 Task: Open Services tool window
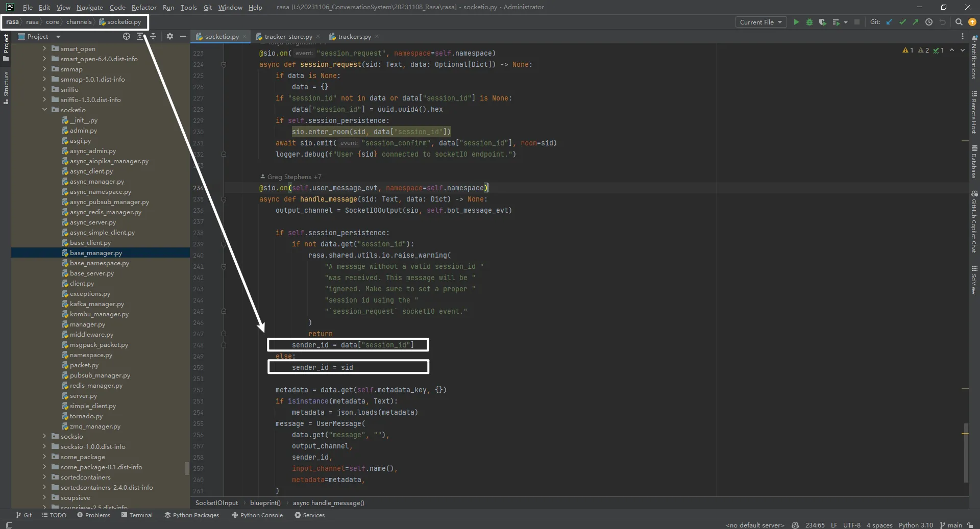tap(309, 515)
